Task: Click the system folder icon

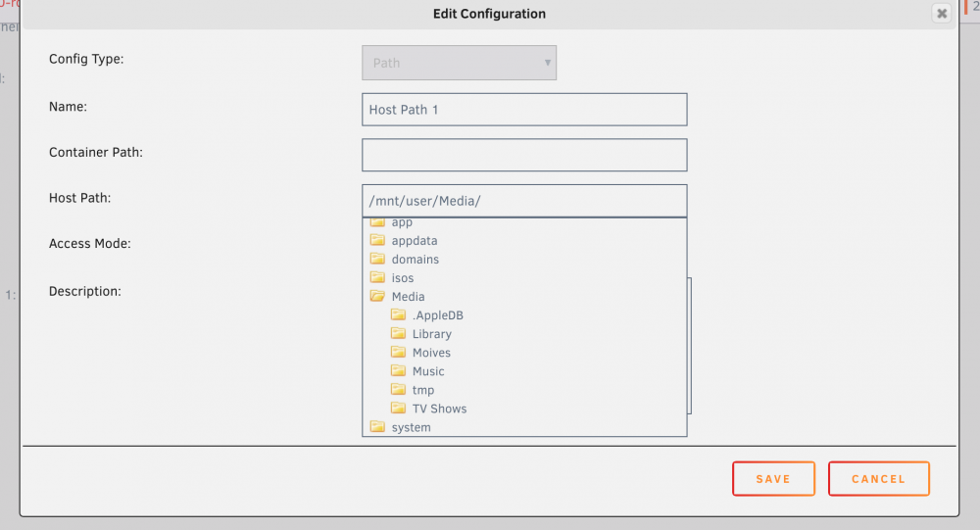Action: tap(377, 427)
